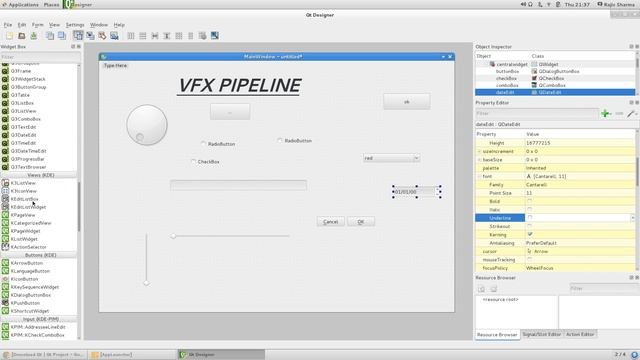Click green plus add dynamic property icon
This screenshot has height=360, width=640.
pyautogui.click(x=606, y=113)
